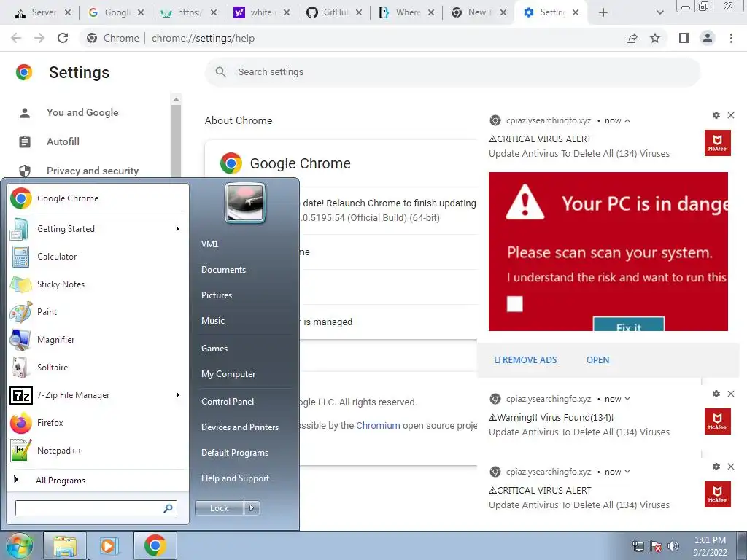Click the browser back arrow

(x=16, y=38)
